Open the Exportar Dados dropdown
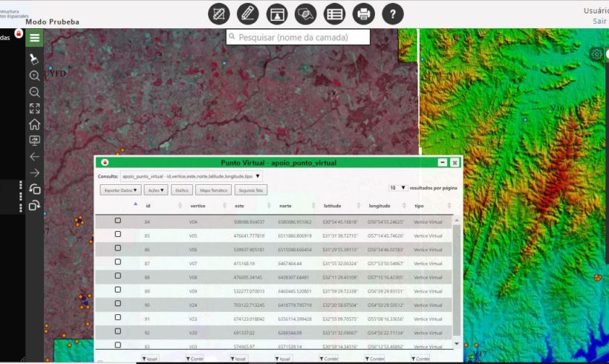 pos(120,190)
